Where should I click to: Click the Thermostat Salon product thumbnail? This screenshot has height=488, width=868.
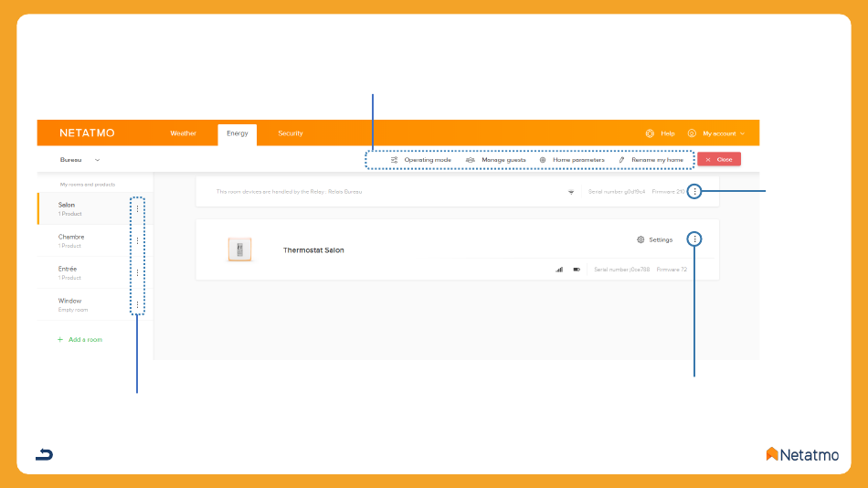tap(239, 249)
